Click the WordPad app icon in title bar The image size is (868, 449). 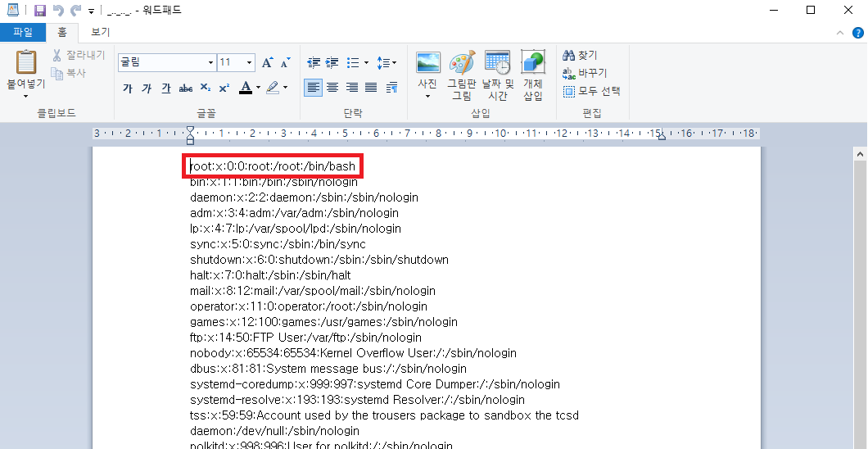tap(13, 10)
